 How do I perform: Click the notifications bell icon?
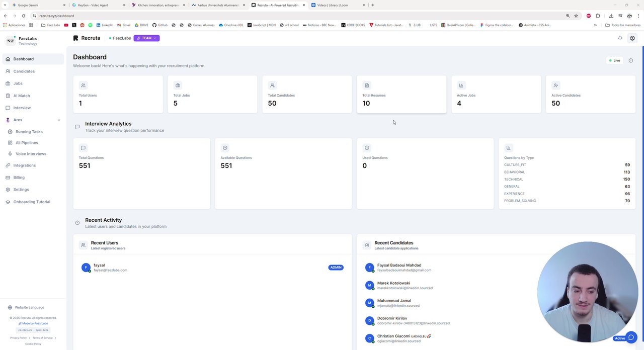point(620,38)
